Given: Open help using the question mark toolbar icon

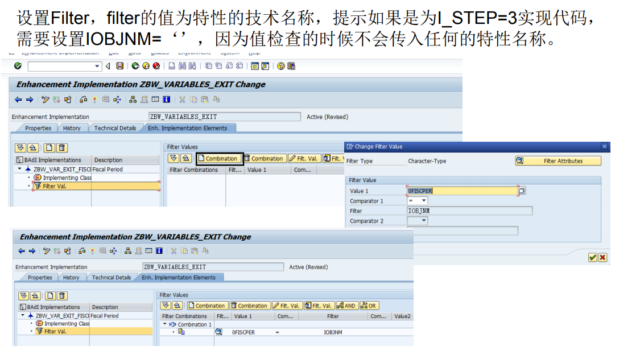Looking at the screenshot, I should (x=280, y=65).
